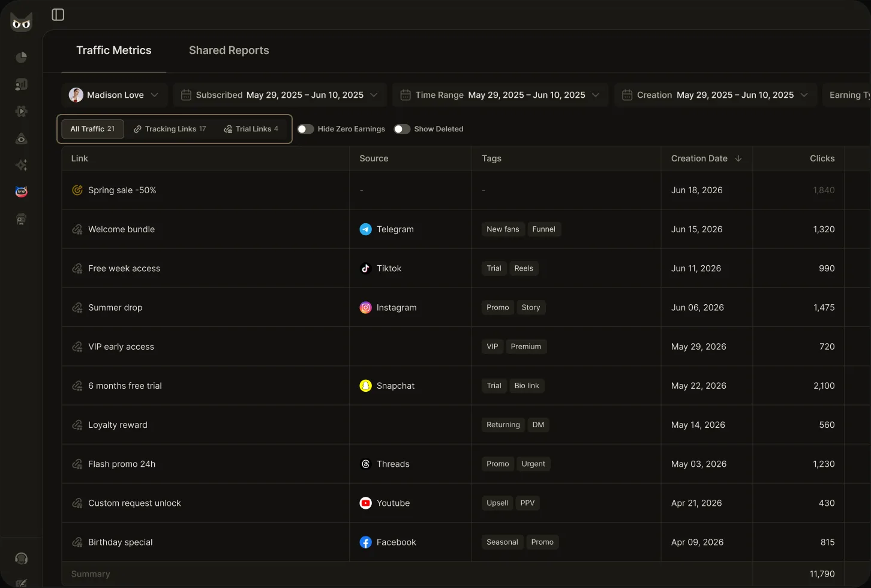Open the eye pyramid sidebar icon

coord(21,139)
